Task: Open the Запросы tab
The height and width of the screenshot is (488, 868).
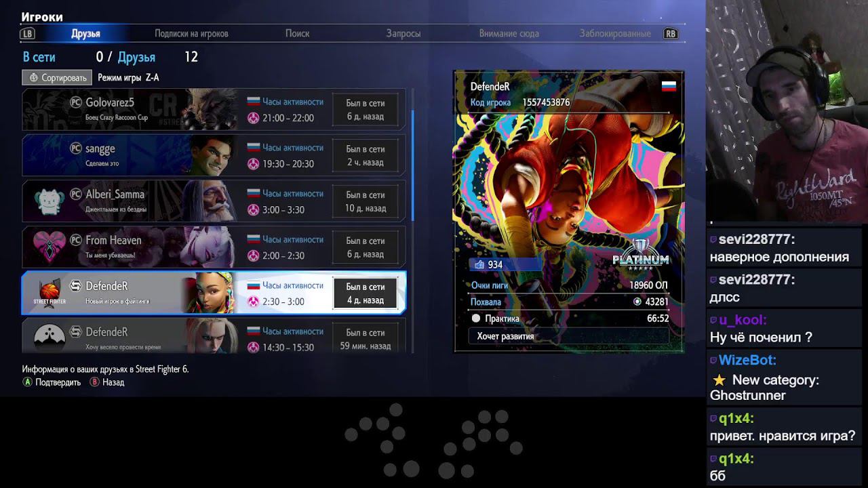Action: (x=403, y=33)
